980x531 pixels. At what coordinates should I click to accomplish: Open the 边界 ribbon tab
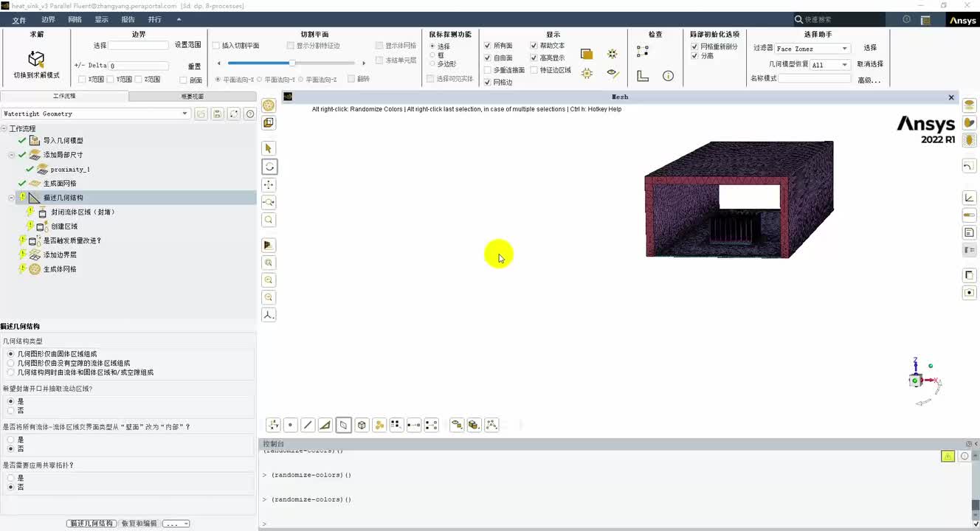pyautogui.click(x=48, y=20)
